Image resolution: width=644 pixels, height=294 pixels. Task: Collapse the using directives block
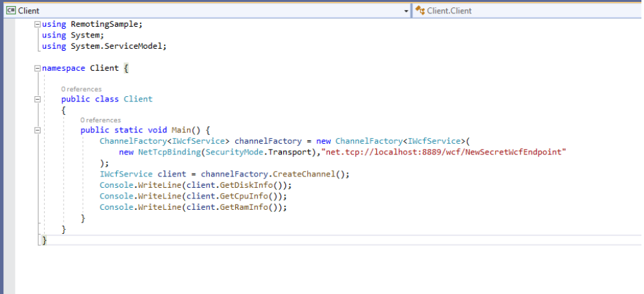(37, 24)
